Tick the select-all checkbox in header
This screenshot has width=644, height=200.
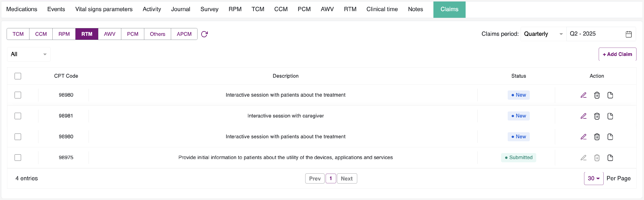(18, 76)
